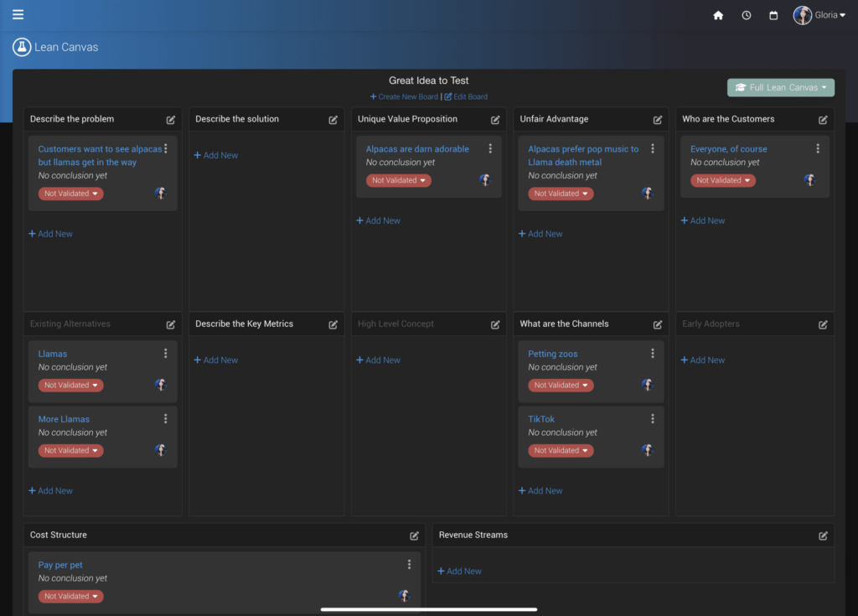Edit the Who are the Customers section
This screenshot has height=616, width=858.
pyautogui.click(x=823, y=120)
